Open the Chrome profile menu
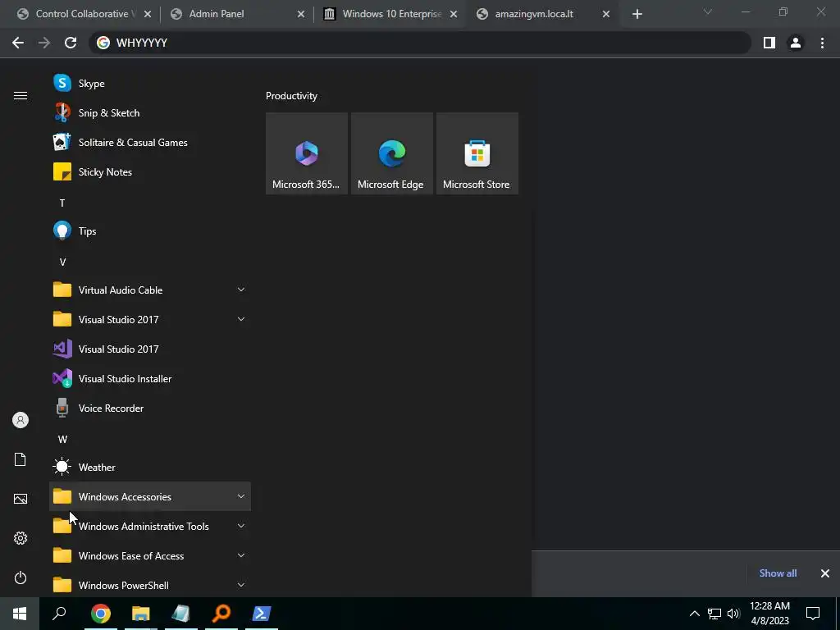The height and width of the screenshot is (630, 840). pos(796,43)
